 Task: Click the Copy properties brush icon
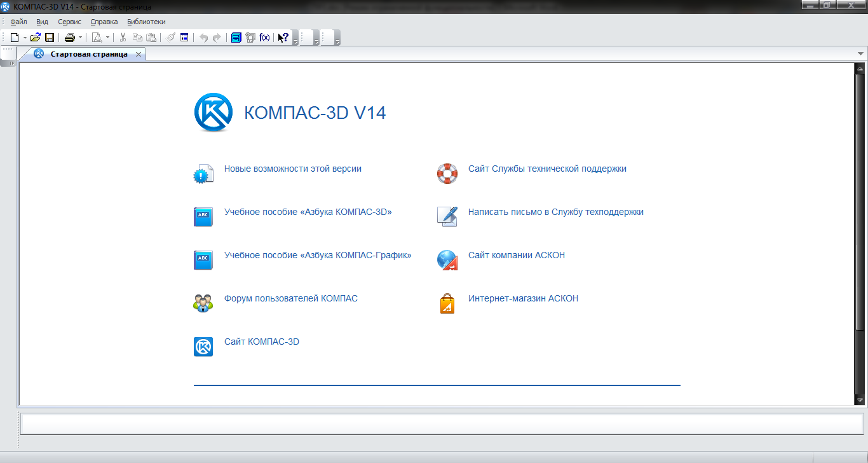click(x=171, y=38)
